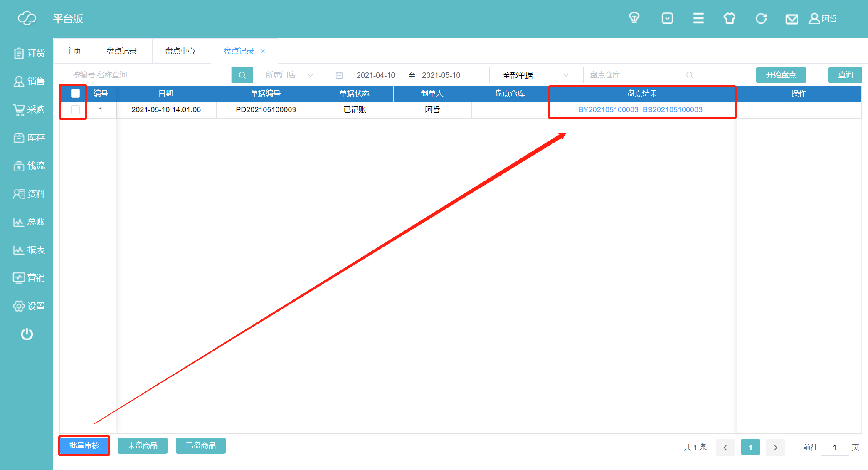The image size is (868, 470).
Task: Toggle the select-all header checkbox
Action: 75,94
